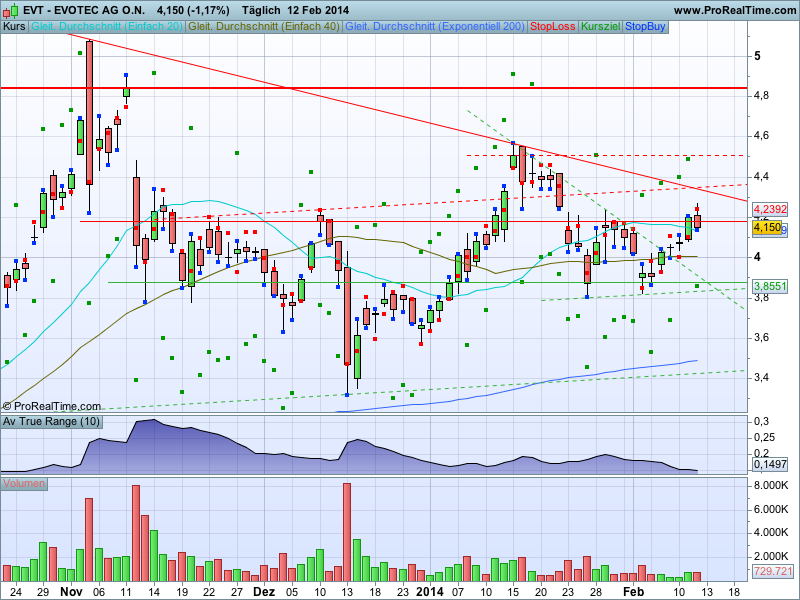Click the candlestick icon beside the EVT title
800x600 pixels.
(x=10, y=10)
